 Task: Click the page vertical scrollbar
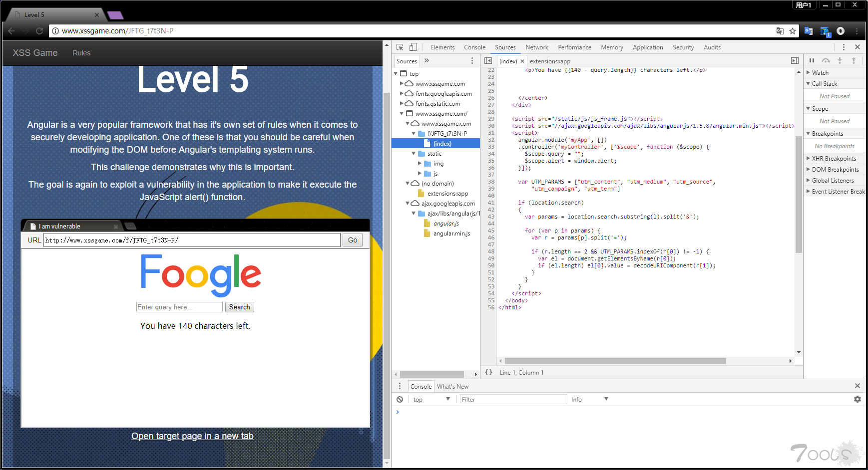387,276
